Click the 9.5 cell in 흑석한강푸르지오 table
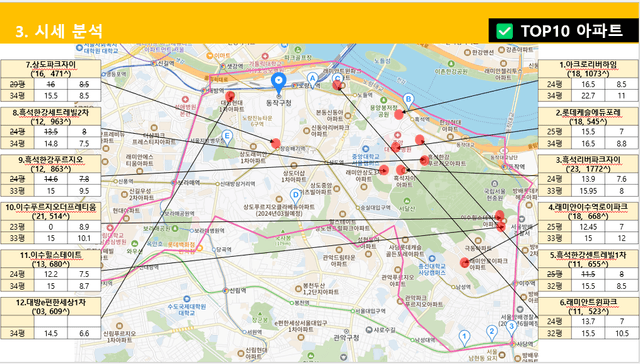The image size is (640, 364). tap(84, 191)
